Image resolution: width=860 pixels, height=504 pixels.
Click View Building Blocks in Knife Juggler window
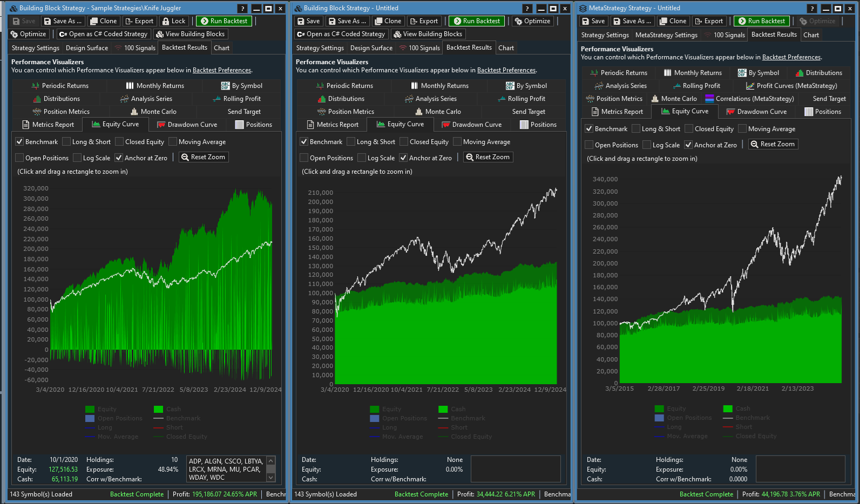[x=191, y=34]
